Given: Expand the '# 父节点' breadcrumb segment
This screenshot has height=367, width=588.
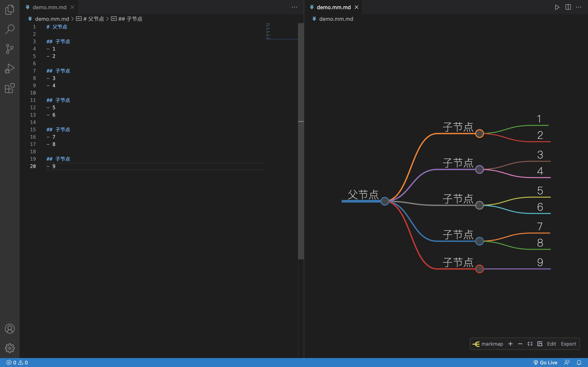Looking at the screenshot, I should pos(93,19).
